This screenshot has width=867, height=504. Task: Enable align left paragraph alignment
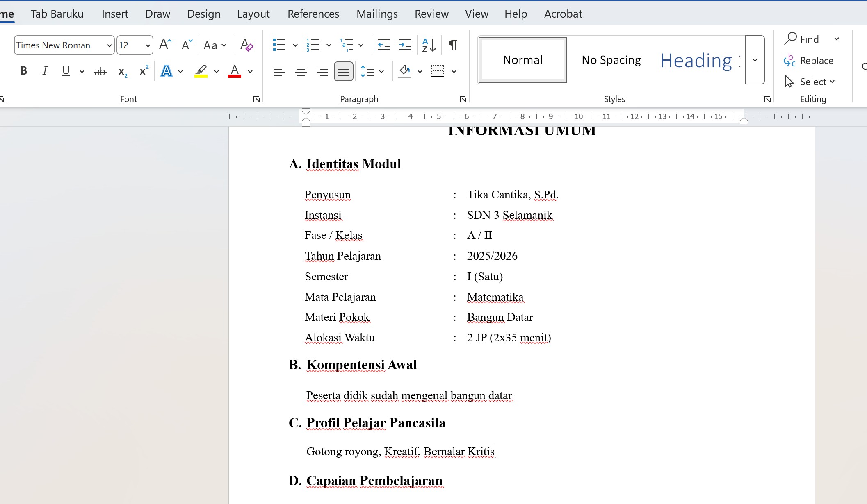click(280, 70)
